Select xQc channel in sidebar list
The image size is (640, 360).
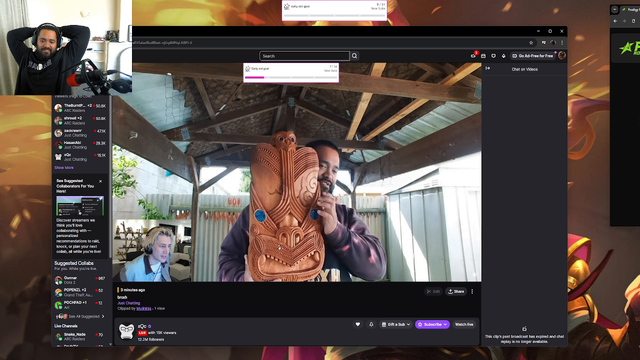[x=81, y=157]
